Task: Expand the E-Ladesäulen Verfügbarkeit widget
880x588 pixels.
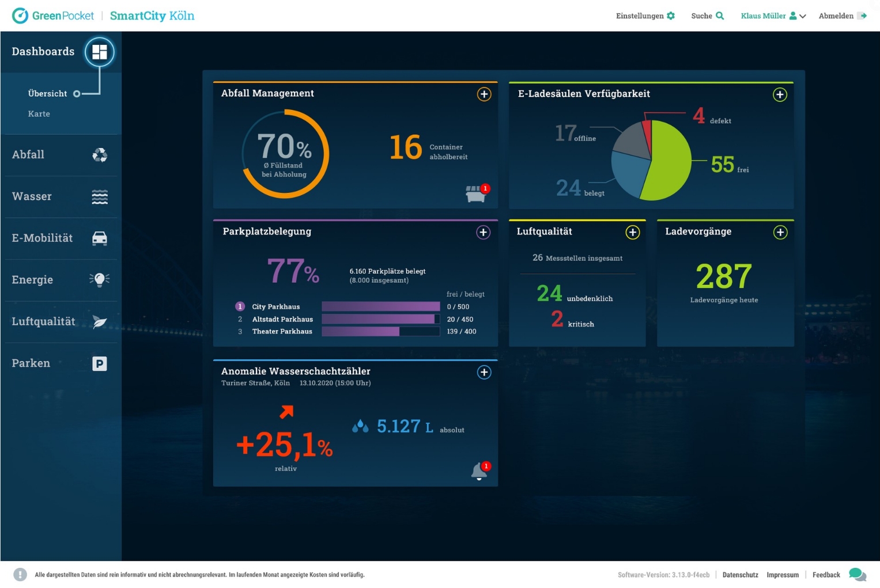Action: coord(780,94)
